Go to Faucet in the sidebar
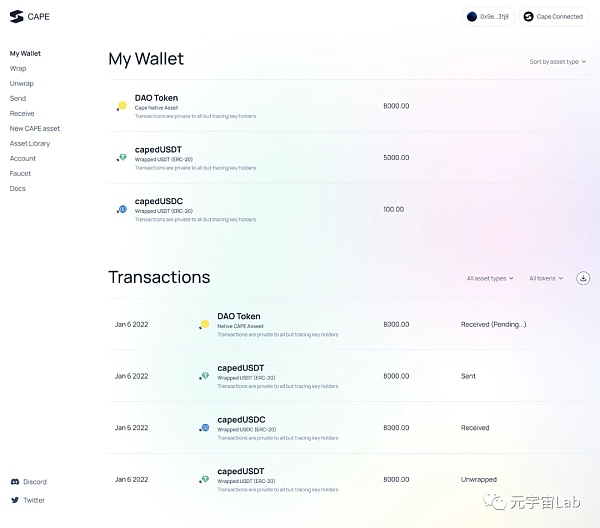This screenshot has height=528, width=600. 20,173
